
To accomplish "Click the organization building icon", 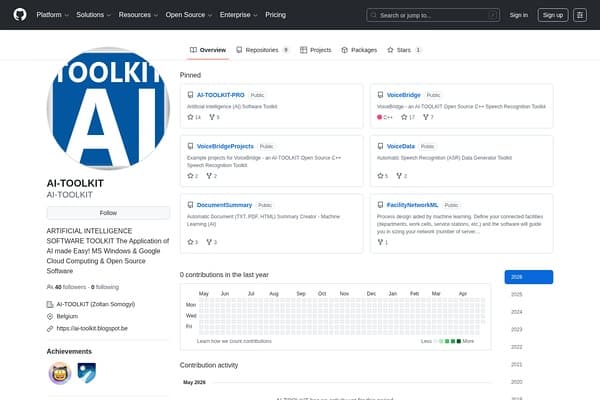I will (x=50, y=304).
